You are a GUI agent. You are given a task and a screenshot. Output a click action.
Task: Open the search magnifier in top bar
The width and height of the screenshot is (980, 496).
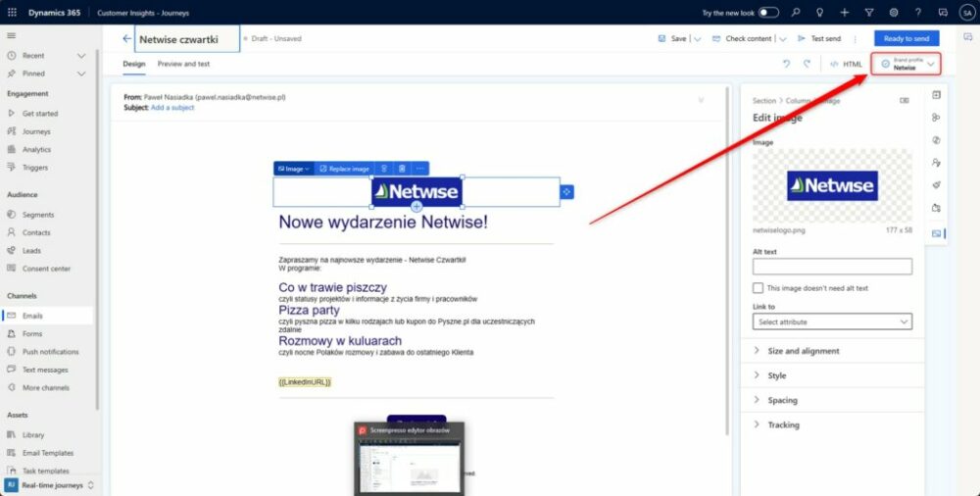[x=795, y=13]
